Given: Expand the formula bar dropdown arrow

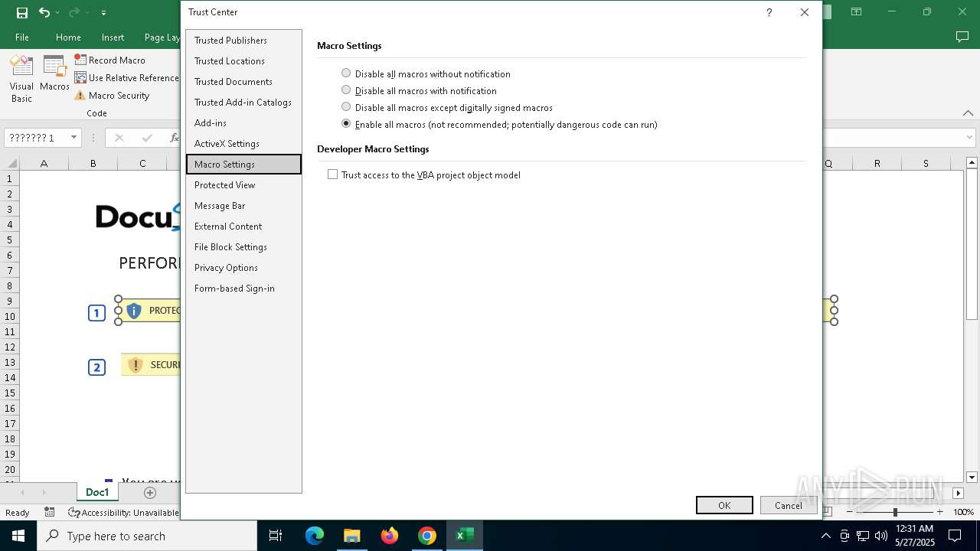Looking at the screenshot, I should (970, 138).
